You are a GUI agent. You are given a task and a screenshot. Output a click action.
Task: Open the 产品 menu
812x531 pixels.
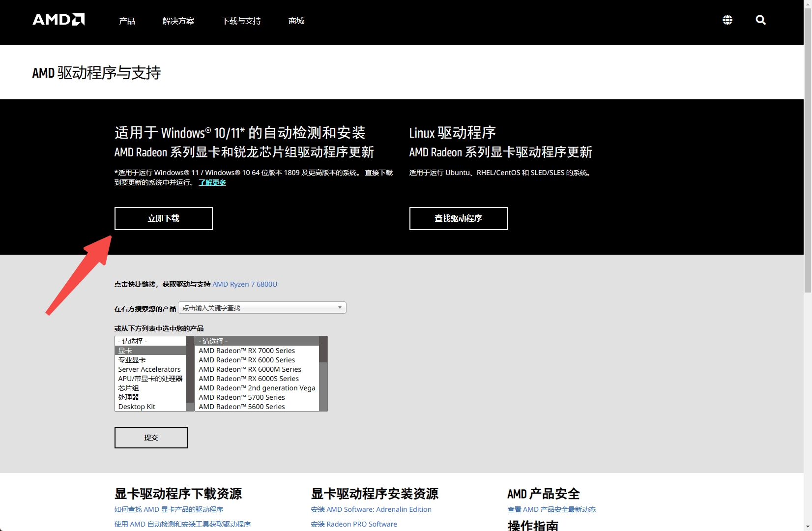pyautogui.click(x=127, y=21)
